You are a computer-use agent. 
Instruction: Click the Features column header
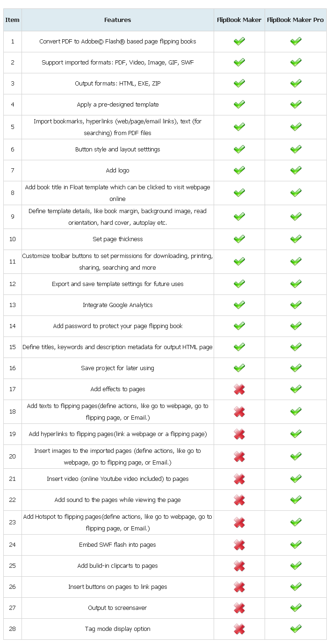click(117, 20)
